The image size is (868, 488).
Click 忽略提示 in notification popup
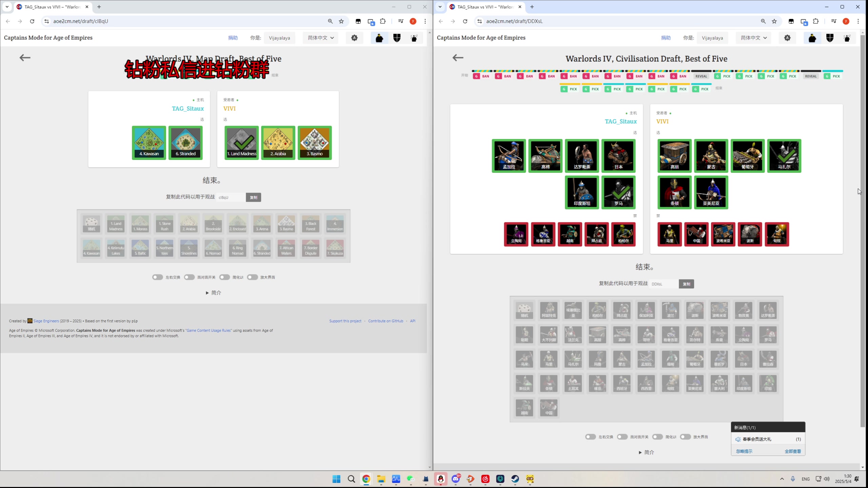(744, 451)
